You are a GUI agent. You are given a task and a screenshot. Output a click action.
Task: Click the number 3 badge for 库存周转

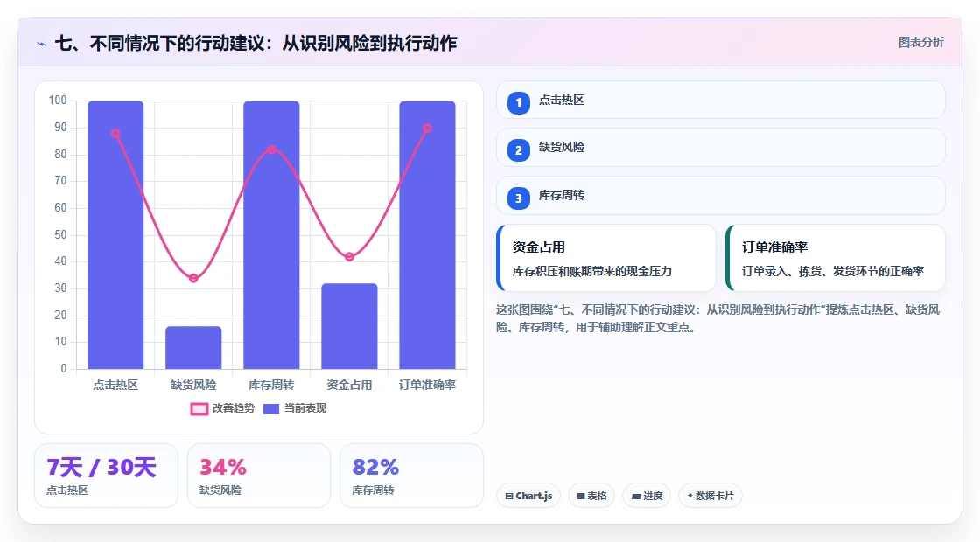tap(518, 198)
